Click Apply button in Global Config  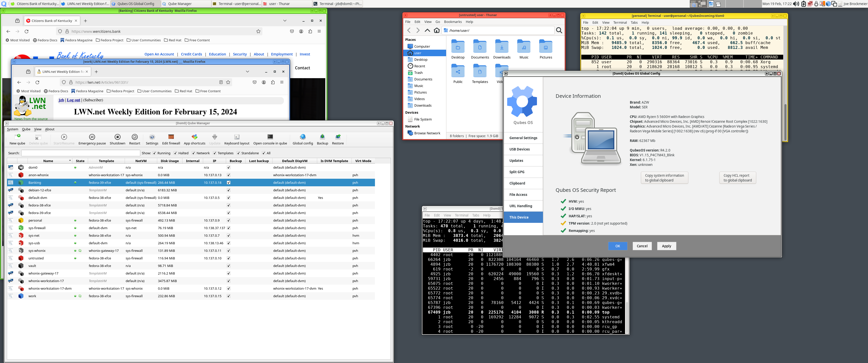[x=666, y=246]
